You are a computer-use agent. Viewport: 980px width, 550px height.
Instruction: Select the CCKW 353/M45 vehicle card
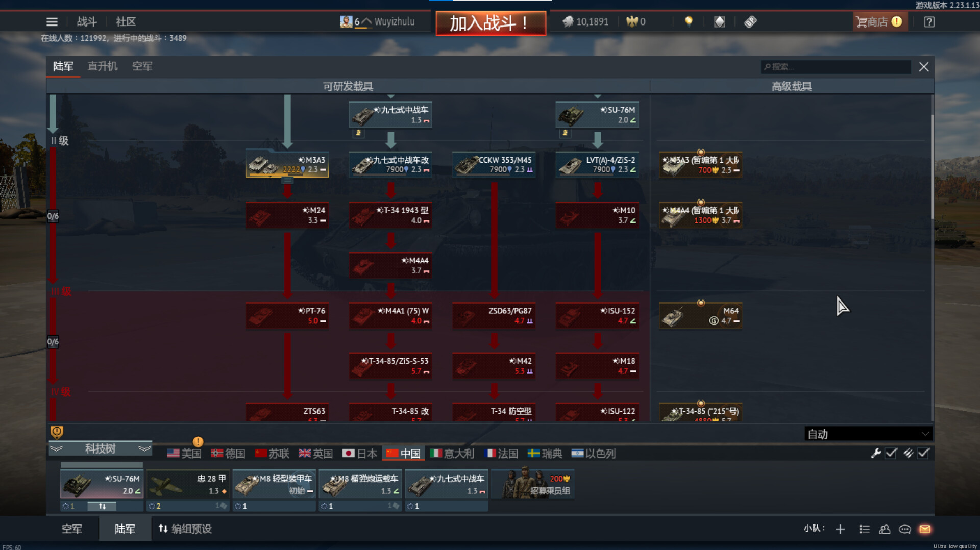494,164
